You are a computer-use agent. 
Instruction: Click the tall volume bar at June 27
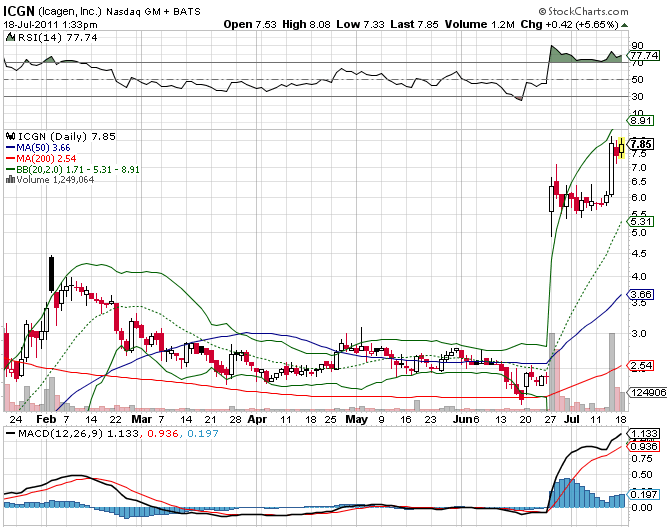[x=552, y=372]
